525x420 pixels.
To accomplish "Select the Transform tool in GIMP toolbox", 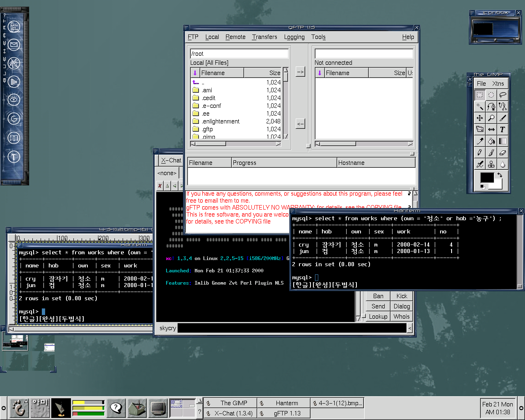I will point(479,129).
